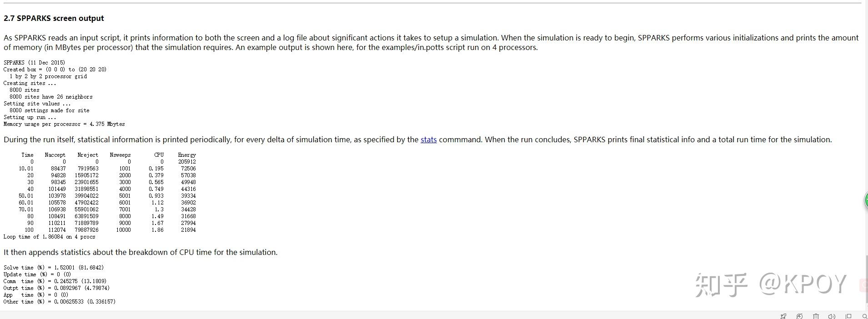Click the circular plus icon in status bar
868x319 pixels.
tap(799, 316)
